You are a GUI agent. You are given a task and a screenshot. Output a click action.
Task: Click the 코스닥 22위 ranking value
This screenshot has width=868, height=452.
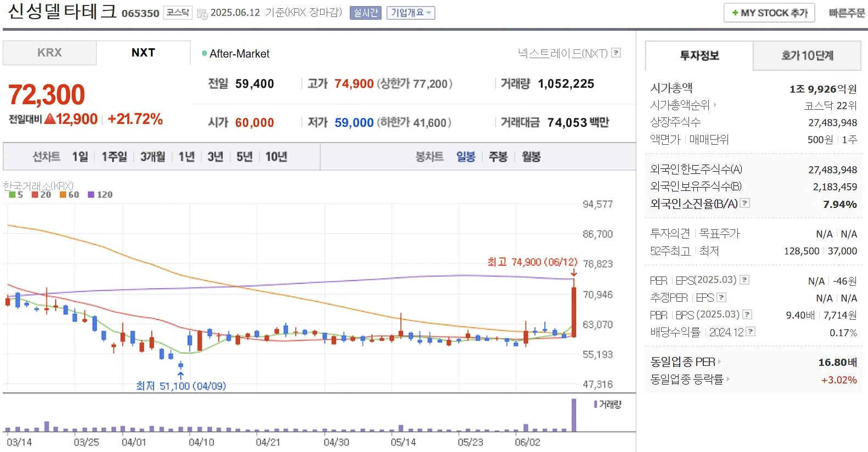(x=831, y=106)
